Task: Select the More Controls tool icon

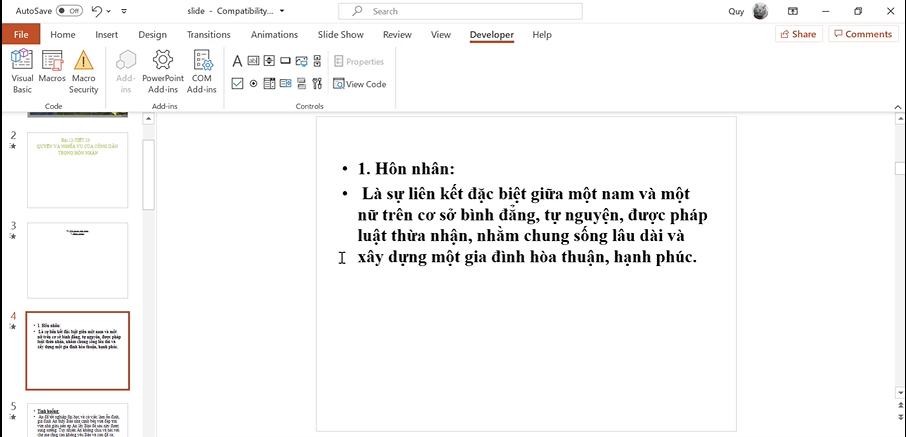Action: click(x=318, y=84)
